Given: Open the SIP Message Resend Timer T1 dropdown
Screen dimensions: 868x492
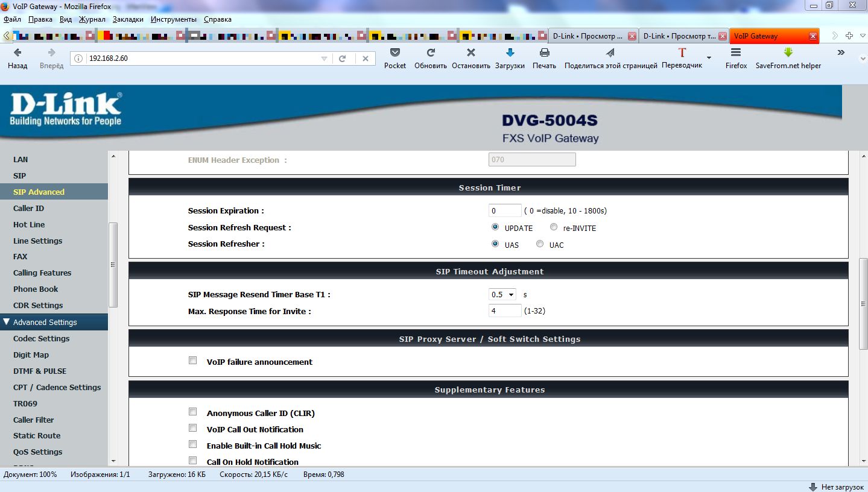Looking at the screenshot, I should pos(502,294).
